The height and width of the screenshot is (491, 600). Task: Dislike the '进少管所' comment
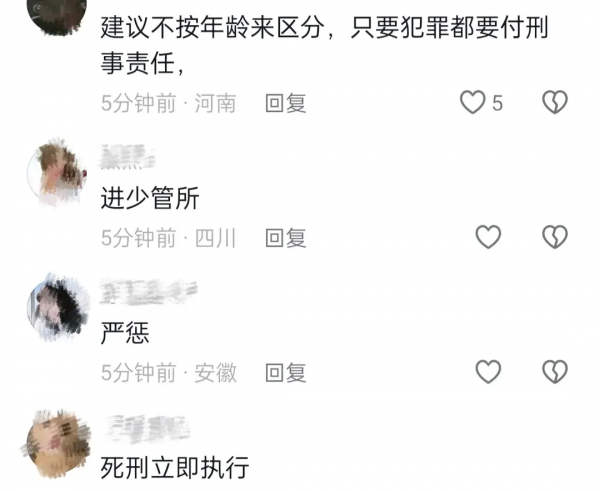coord(555,237)
